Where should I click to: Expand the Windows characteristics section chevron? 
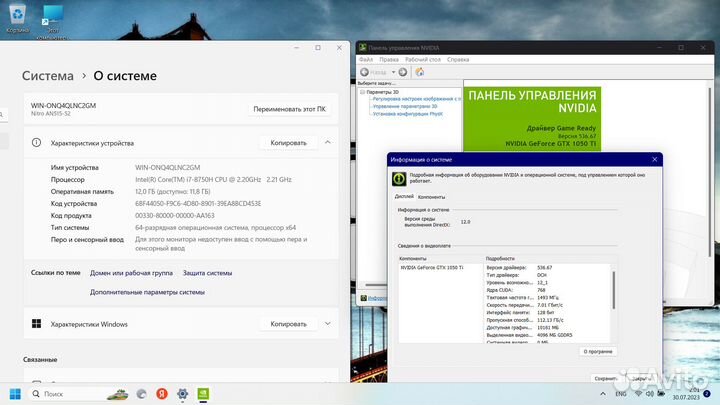click(x=327, y=324)
